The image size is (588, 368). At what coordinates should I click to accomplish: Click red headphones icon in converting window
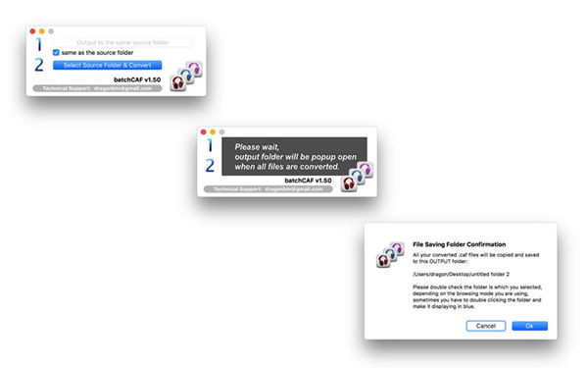click(x=349, y=184)
